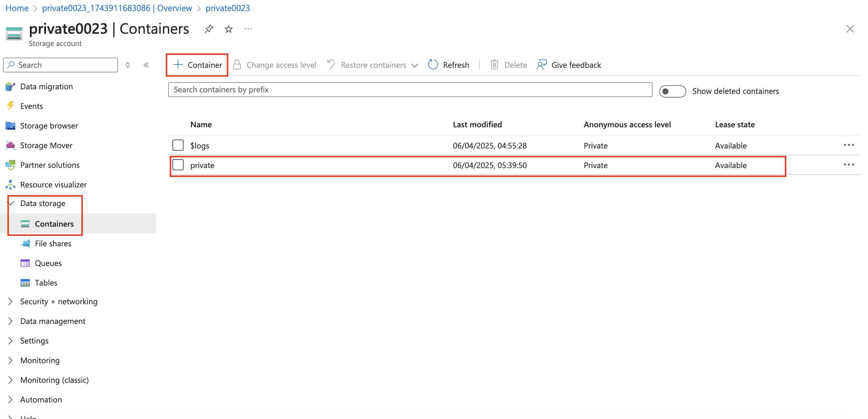Collapse the sidebar using double chevron icon
868x419 pixels.
[146, 65]
